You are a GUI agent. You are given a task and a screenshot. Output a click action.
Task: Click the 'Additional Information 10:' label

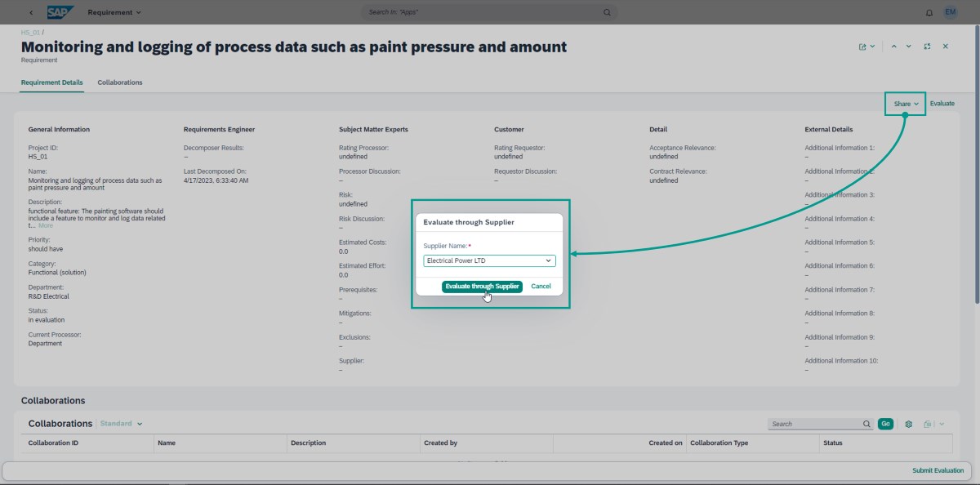tap(842, 361)
